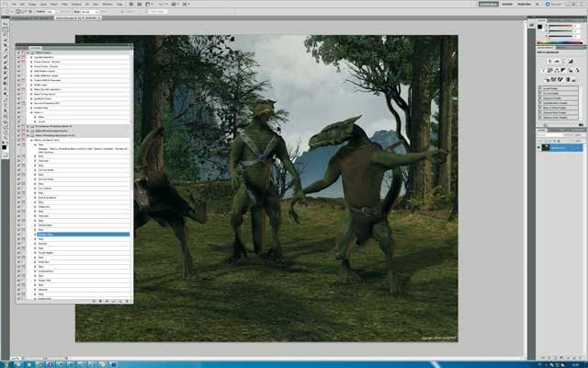The width and height of the screenshot is (588, 368).
Task: Toggle checkmark for Molten Lead action
Action: [18, 85]
